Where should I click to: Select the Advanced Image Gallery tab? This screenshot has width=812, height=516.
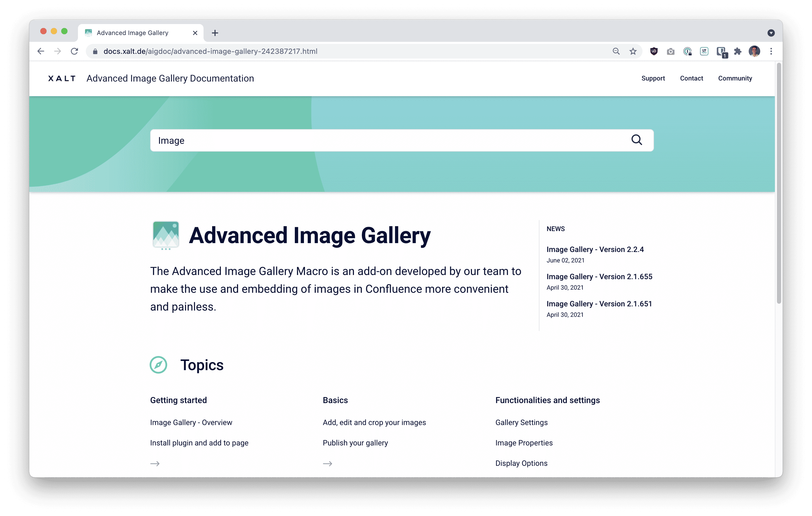(x=141, y=33)
